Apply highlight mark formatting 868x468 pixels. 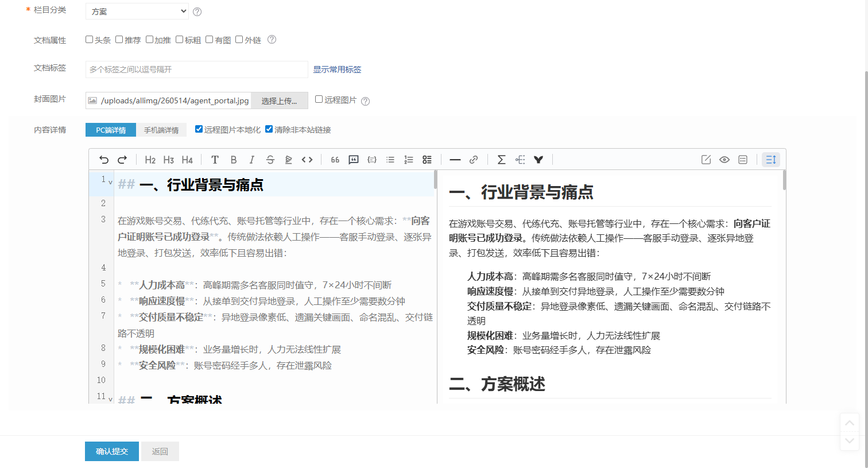289,160
